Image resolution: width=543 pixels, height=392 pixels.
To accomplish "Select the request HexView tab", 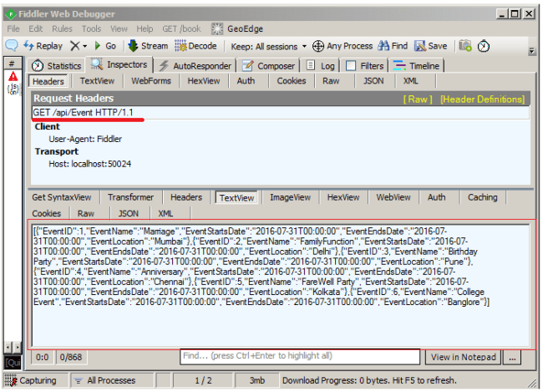I will point(204,81).
